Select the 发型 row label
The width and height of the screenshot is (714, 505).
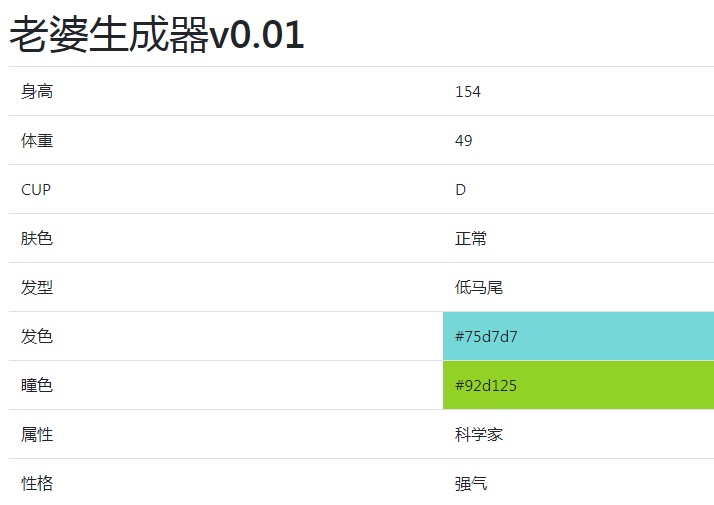(x=37, y=287)
